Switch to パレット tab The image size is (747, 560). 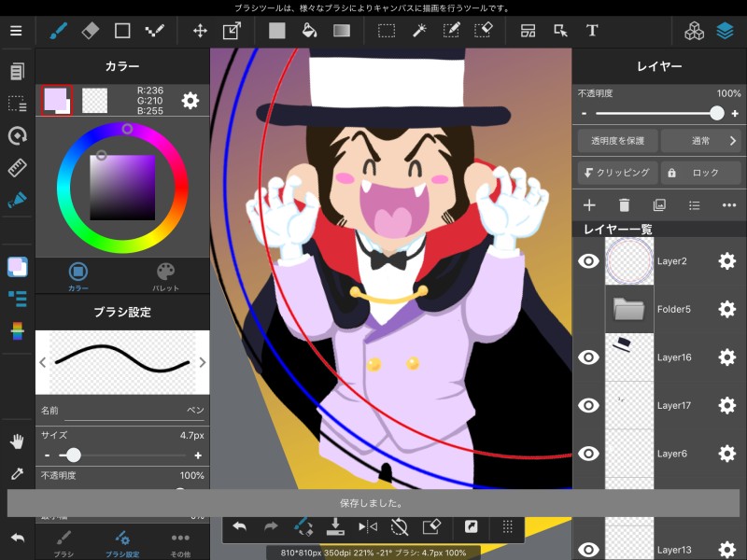point(165,276)
